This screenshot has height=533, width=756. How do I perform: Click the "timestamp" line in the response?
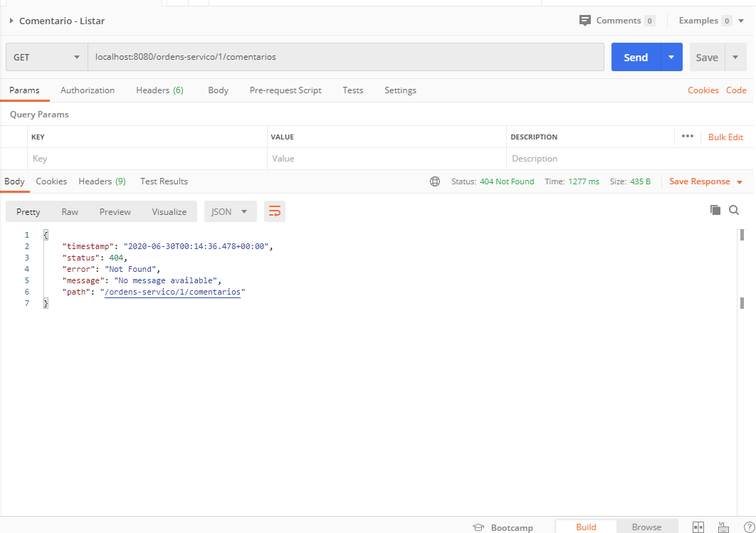click(168, 246)
